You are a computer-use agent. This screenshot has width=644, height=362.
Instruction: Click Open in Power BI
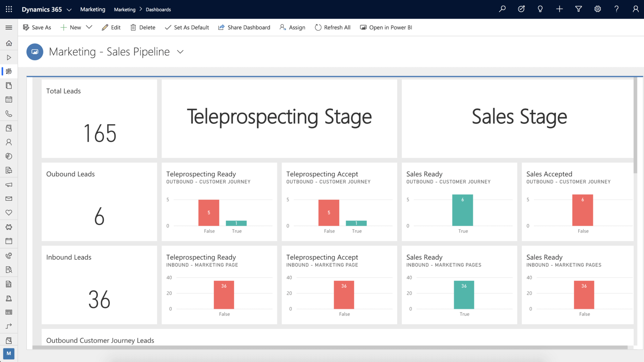386,27
